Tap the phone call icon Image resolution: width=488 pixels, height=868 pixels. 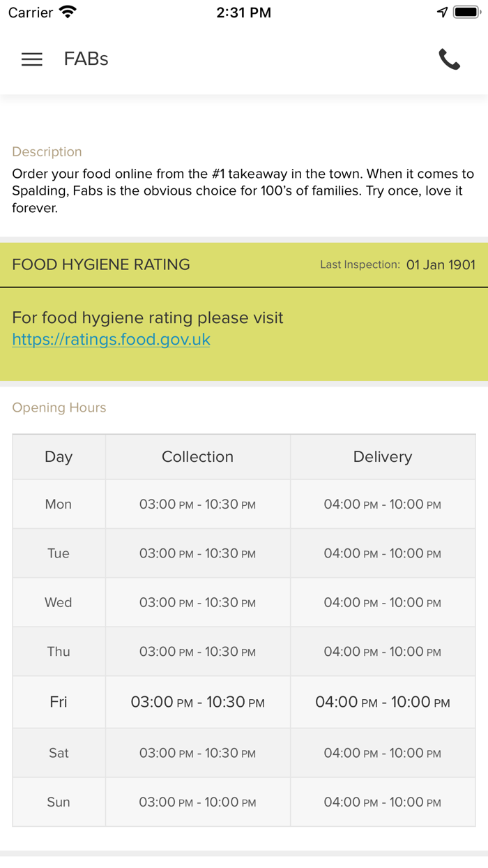tap(450, 59)
